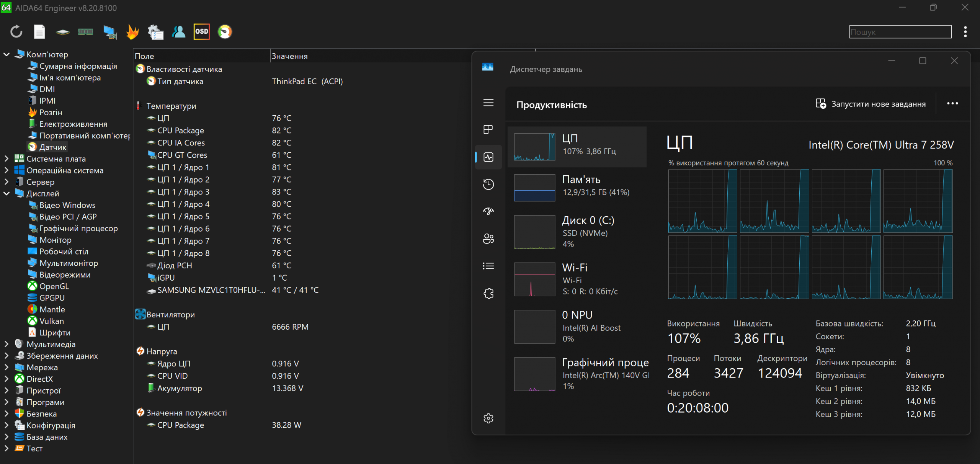Select Графічний процесор tree item
980x464 pixels.
(x=78, y=228)
